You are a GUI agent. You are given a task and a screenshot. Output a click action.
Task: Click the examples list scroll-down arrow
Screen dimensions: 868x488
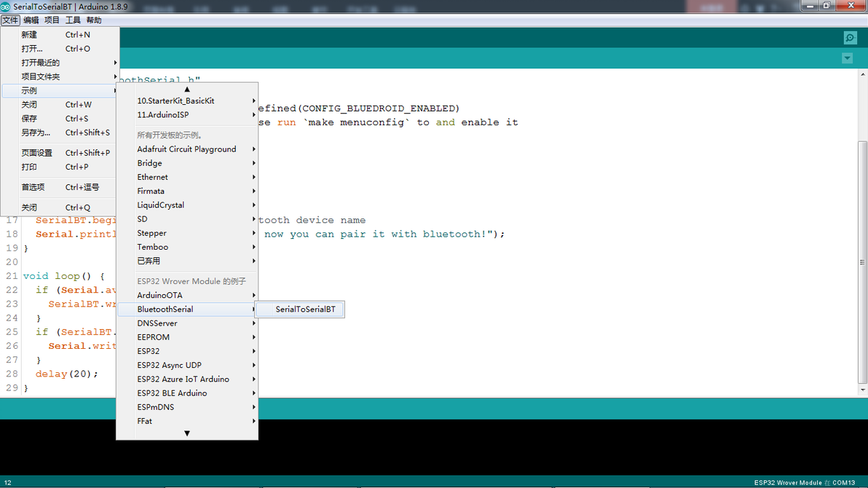coord(187,433)
